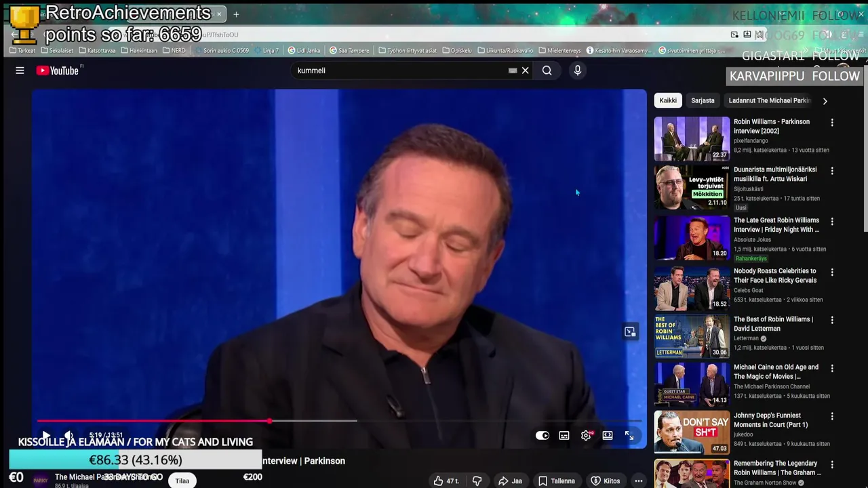Open the Opiskelu bookmarks folder
868x488 pixels.
pyautogui.click(x=457, y=50)
